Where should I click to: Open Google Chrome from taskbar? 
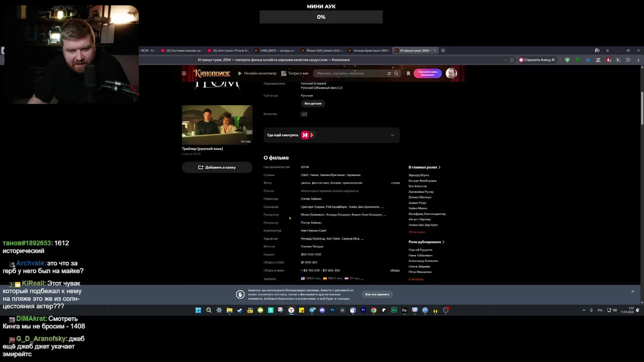click(x=373, y=310)
